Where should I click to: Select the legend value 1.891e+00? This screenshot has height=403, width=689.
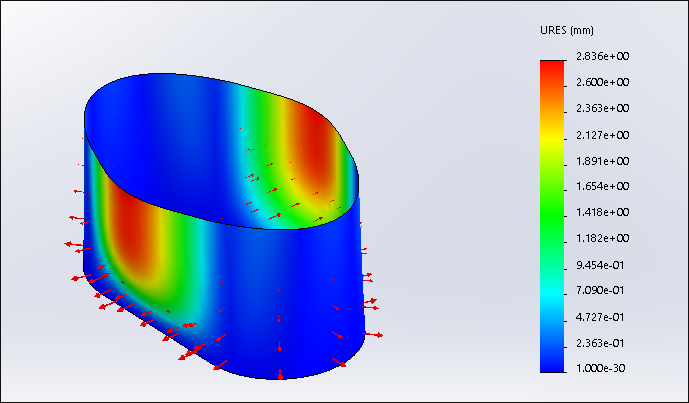[602, 161]
